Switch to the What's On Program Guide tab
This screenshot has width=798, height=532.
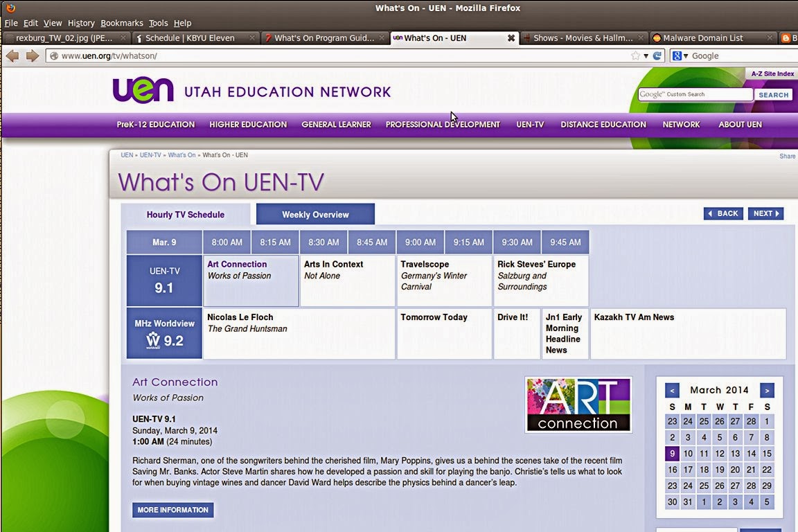[324, 38]
